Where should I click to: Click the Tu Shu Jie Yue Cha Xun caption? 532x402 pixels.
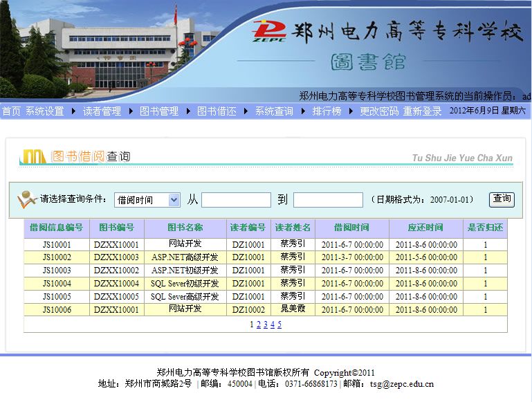click(x=462, y=158)
